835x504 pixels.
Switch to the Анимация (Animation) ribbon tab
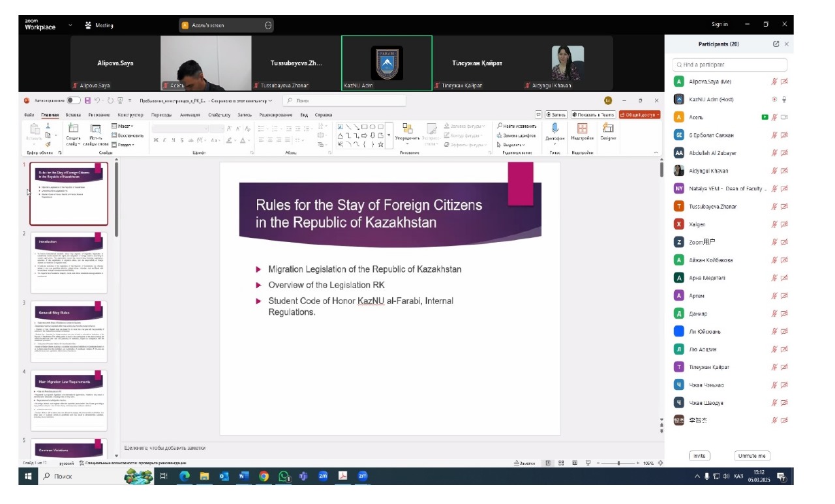(190, 115)
